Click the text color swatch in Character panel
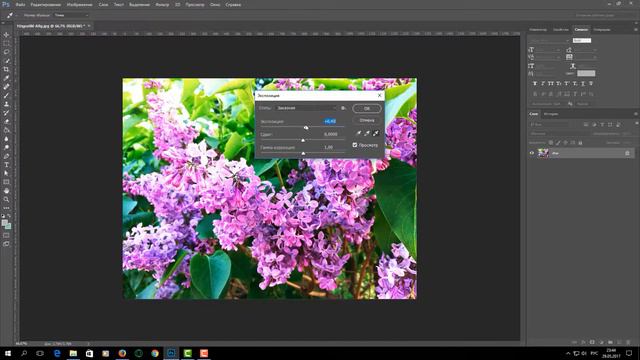640x360 pixels. point(586,73)
